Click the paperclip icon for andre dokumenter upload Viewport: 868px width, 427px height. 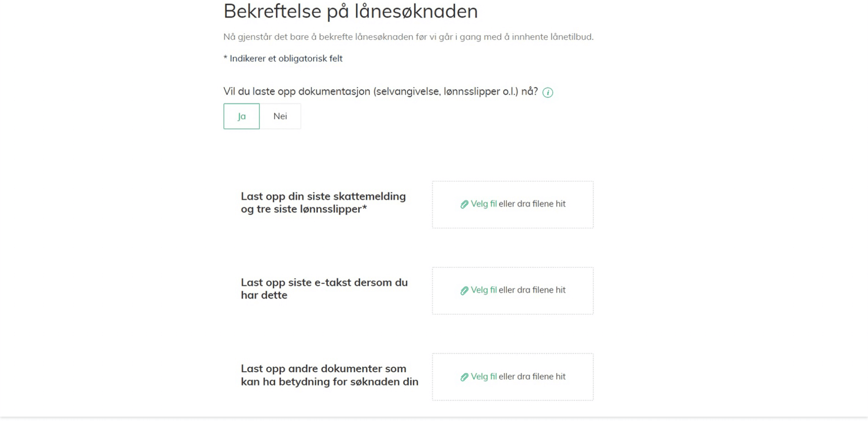tap(464, 376)
